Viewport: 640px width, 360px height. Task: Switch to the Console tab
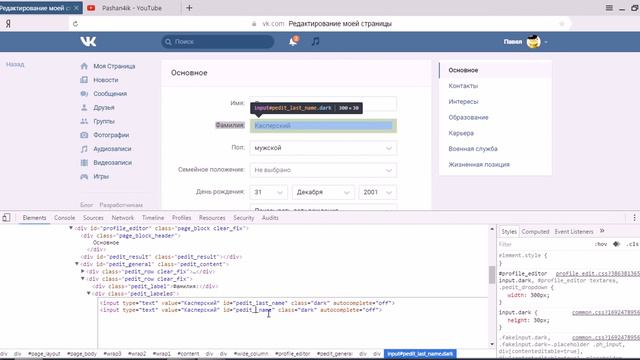64,218
